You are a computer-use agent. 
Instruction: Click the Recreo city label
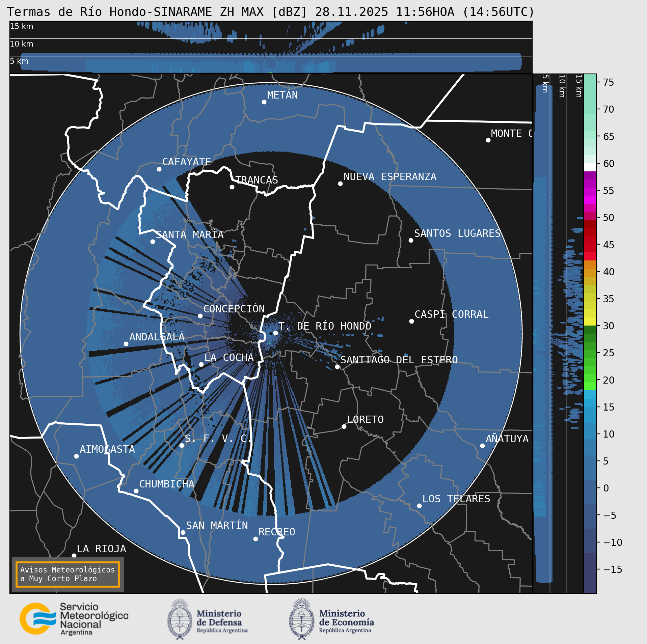coord(276,532)
